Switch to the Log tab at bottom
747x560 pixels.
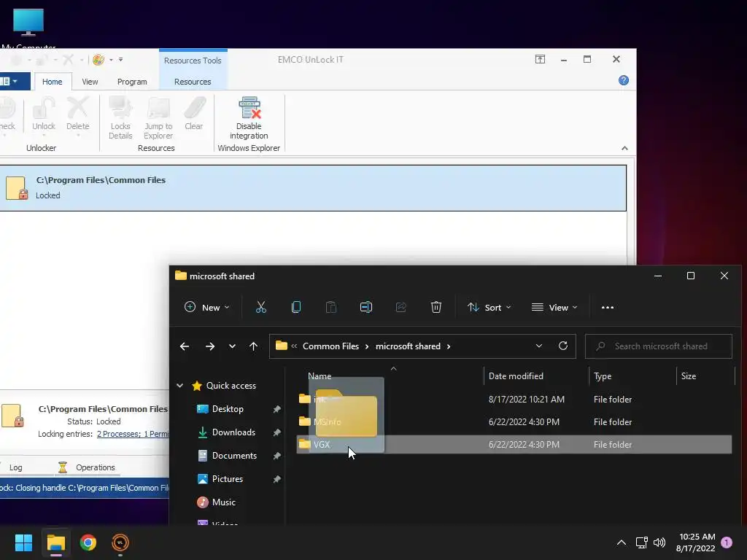(16, 467)
